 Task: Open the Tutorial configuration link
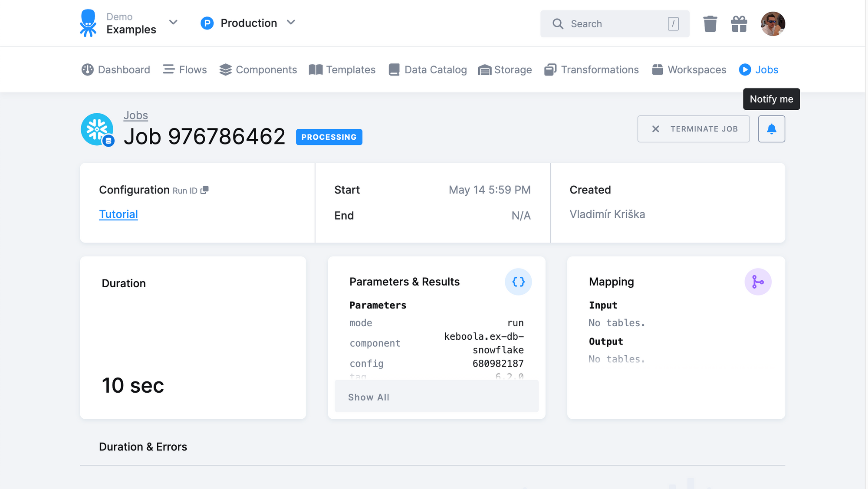tap(118, 214)
